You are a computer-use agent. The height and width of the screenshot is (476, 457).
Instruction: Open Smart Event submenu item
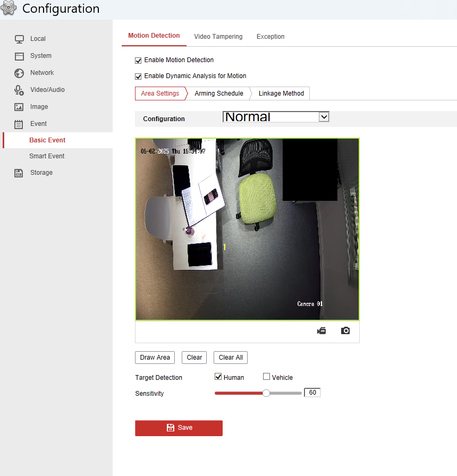click(47, 156)
